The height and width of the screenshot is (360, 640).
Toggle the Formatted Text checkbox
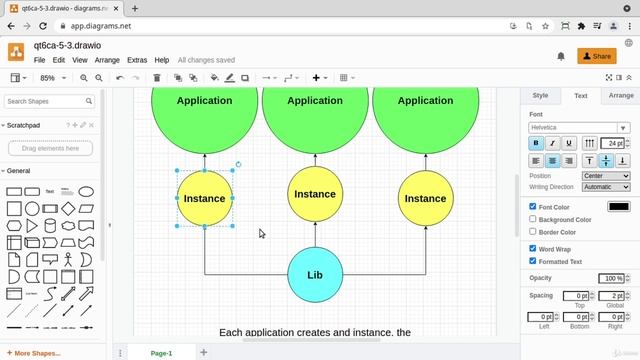(533, 261)
